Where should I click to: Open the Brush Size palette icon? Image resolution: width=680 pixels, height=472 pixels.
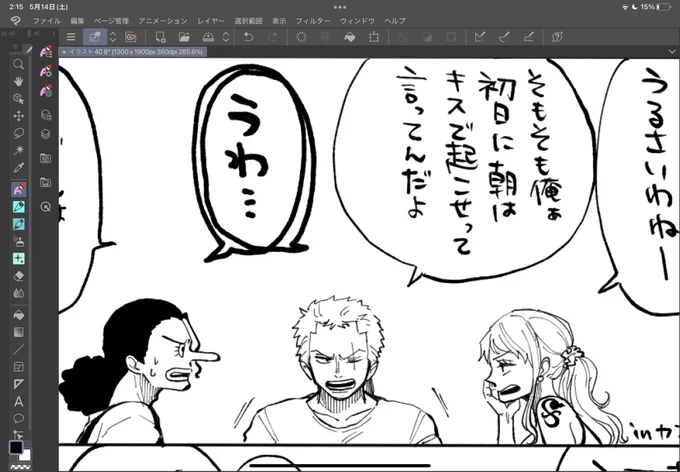point(46,91)
